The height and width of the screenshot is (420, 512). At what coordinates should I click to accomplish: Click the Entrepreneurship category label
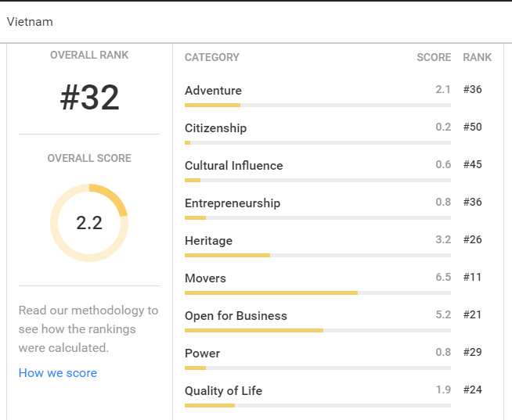pyautogui.click(x=232, y=203)
